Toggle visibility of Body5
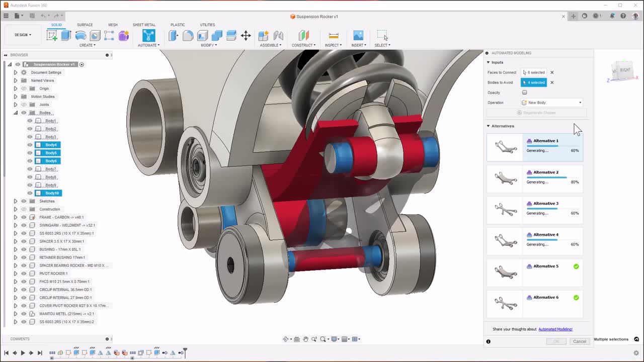Screen dimensions: 644x362 [30, 153]
